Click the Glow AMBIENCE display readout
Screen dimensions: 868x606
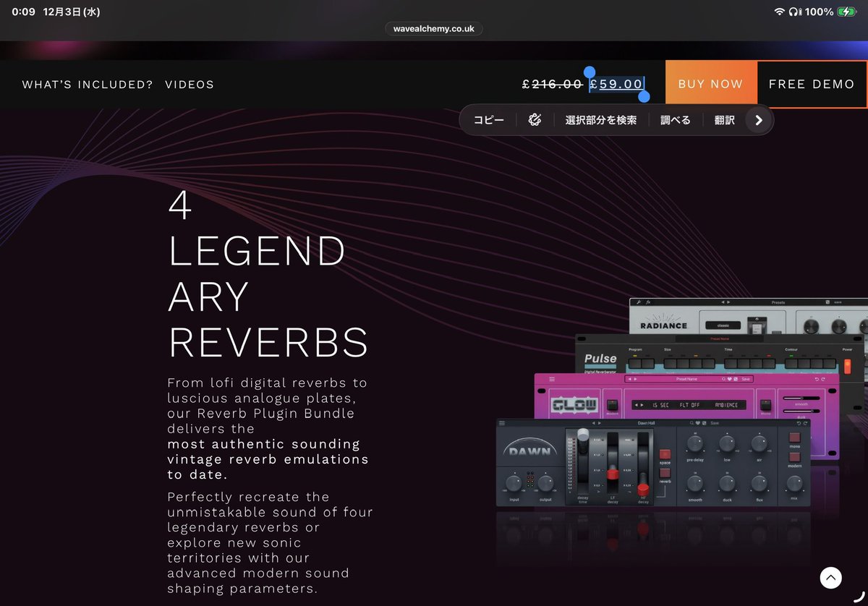coord(727,405)
